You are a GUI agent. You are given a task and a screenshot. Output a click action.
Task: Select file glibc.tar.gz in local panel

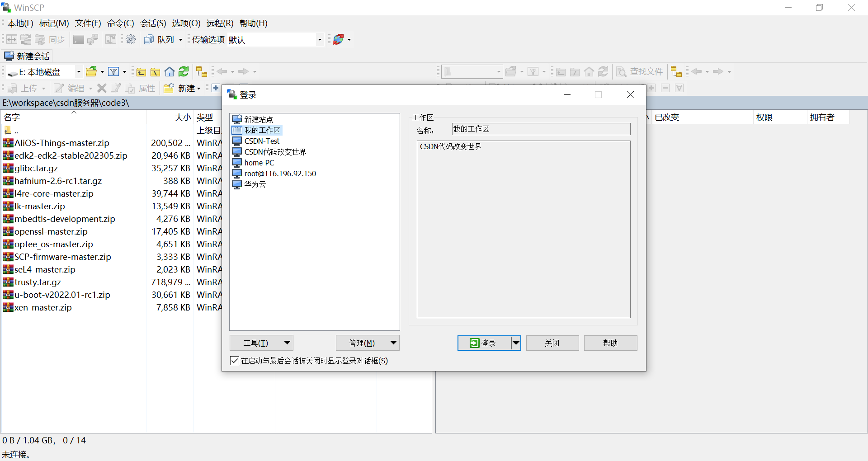36,168
